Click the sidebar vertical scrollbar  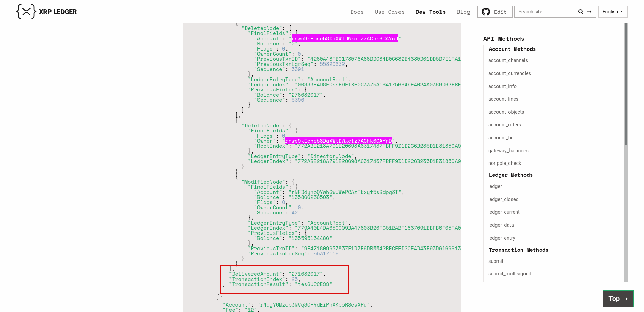[626, 84]
